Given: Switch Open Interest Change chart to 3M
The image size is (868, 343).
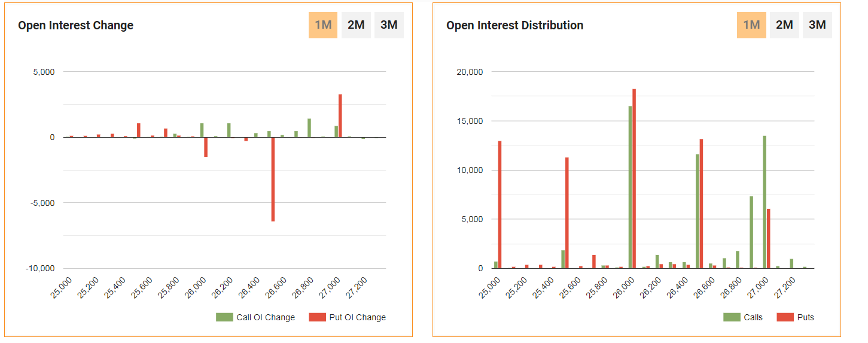Looking at the screenshot, I should pyautogui.click(x=389, y=25).
